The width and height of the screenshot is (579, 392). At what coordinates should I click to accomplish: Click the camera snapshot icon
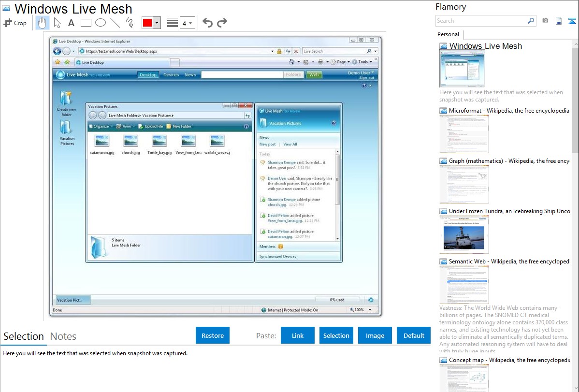click(x=545, y=21)
